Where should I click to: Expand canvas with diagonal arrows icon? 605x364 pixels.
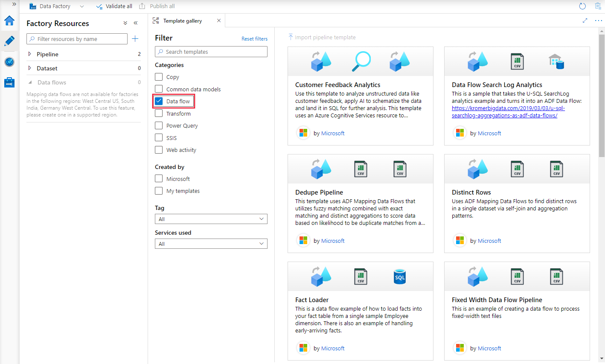[x=585, y=20]
